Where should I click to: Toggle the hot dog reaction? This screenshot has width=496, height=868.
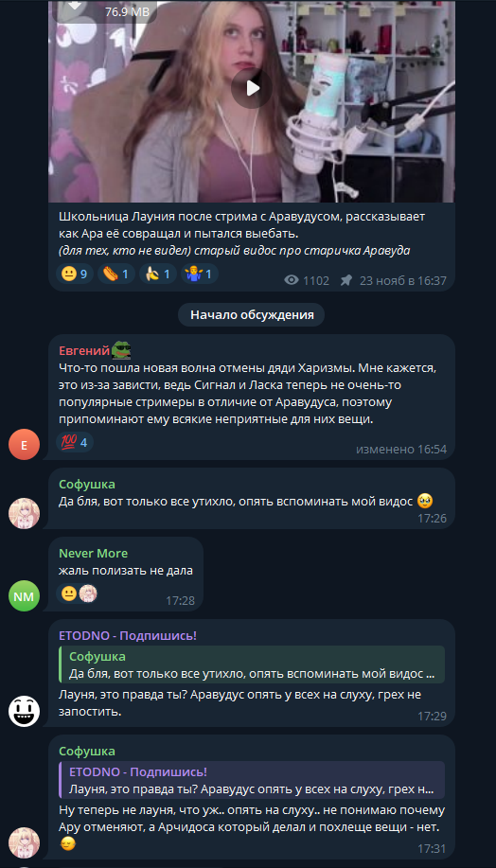pyautogui.click(x=115, y=274)
